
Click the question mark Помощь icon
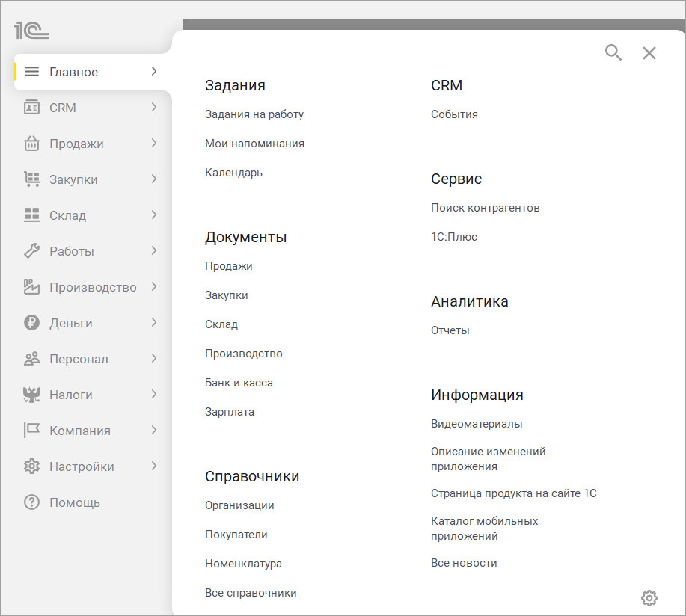(x=31, y=502)
